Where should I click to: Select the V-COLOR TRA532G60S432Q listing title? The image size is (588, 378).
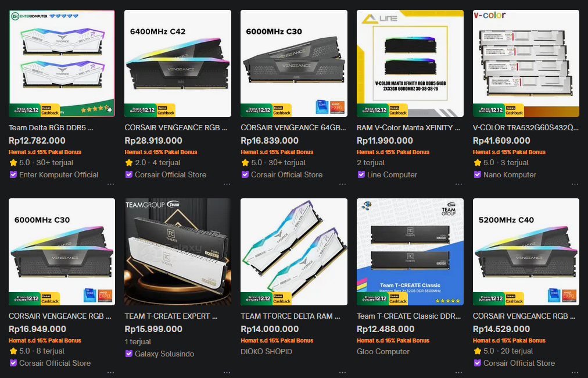526,127
